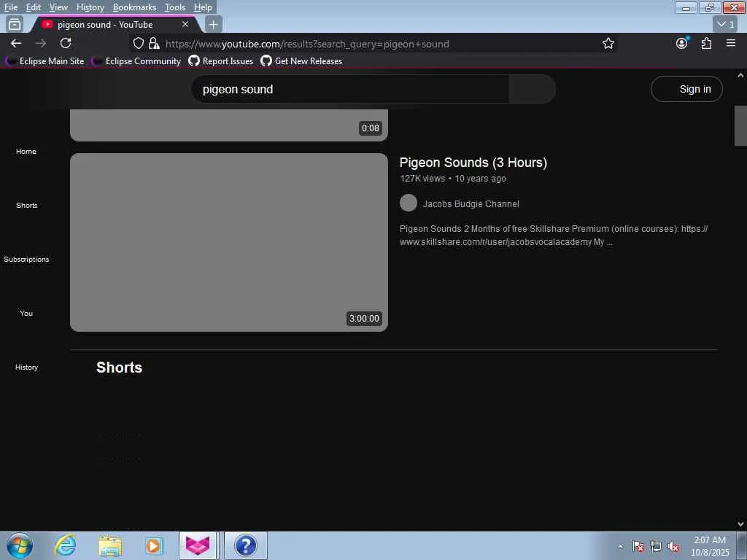Click the page scrollbar thumb
This screenshot has width=747, height=560.
point(740,125)
